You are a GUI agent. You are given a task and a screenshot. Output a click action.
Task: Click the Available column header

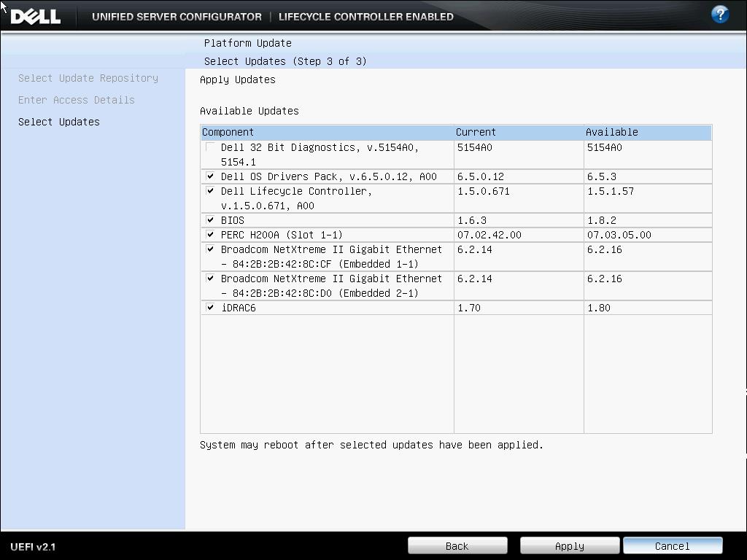coord(648,133)
